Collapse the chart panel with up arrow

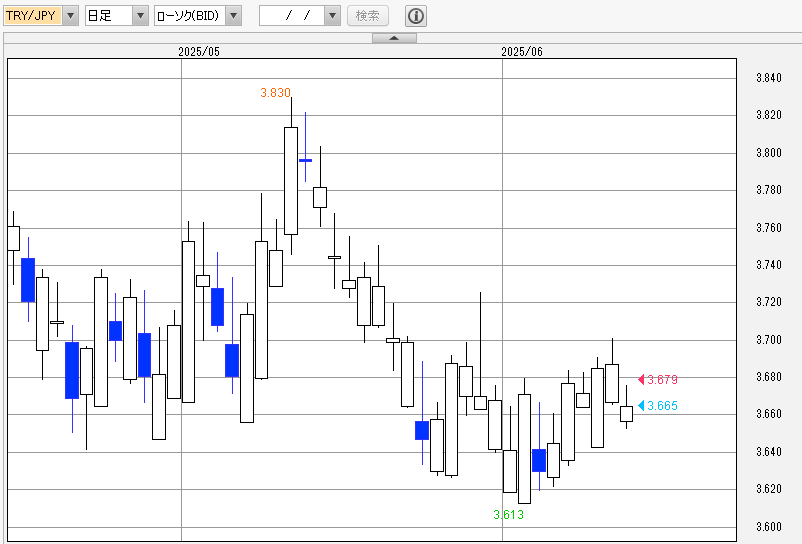pos(394,38)
